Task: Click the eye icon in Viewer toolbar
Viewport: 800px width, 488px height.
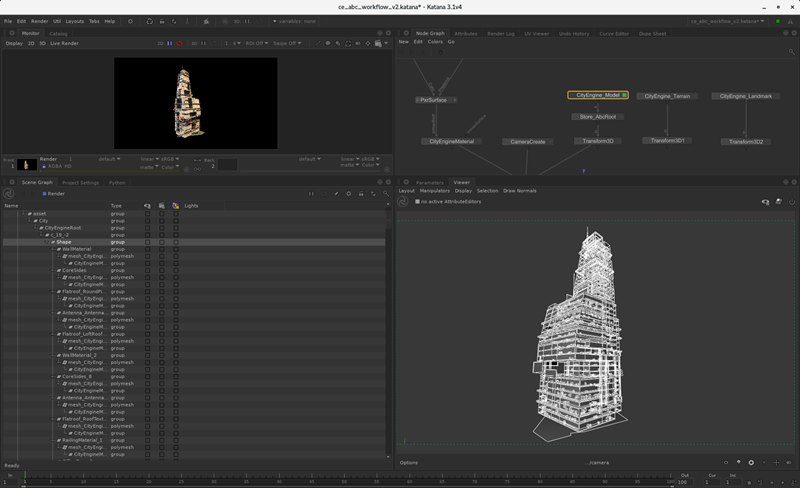Action: pyautogui.click(x=765, y=201)
